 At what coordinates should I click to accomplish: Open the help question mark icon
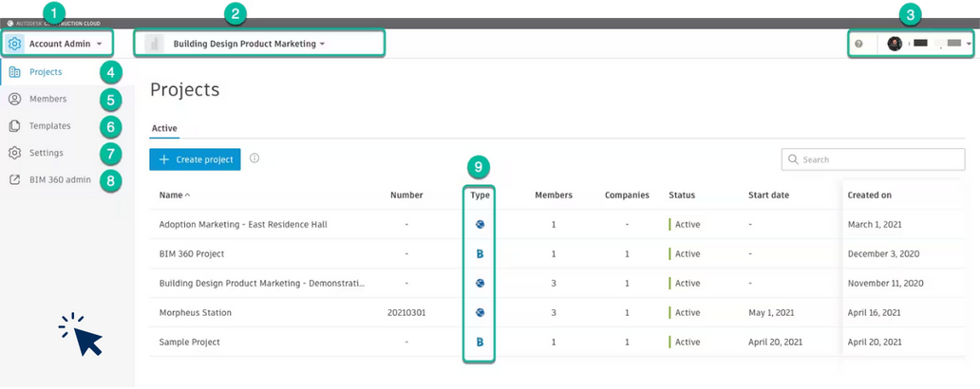coord(858,44)
